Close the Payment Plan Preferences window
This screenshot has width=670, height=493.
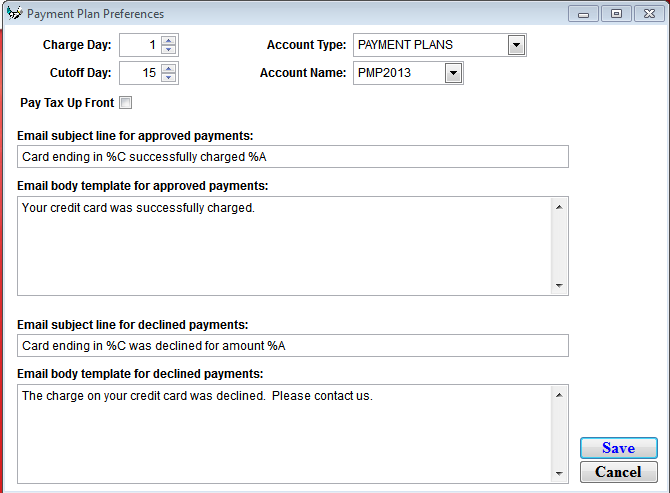(x=649, y=14)
